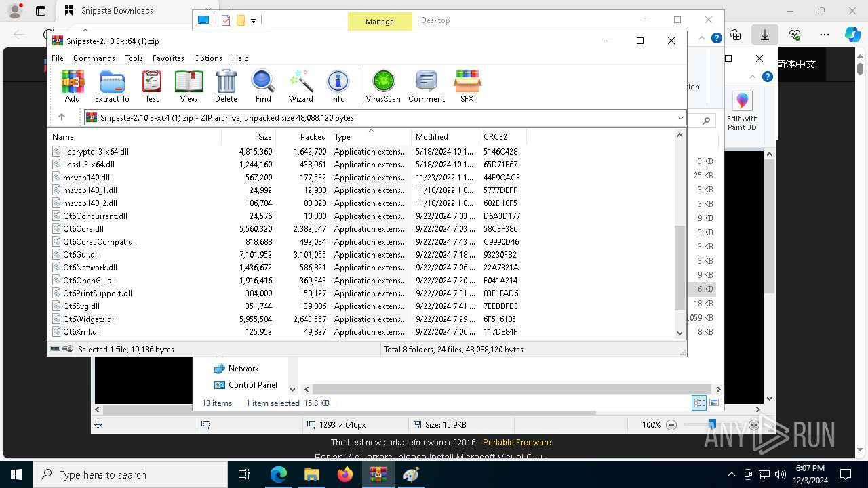Screen dimensions: 868x488
Task: Select msvcp140.dll file row
Action: pos(361,178)
